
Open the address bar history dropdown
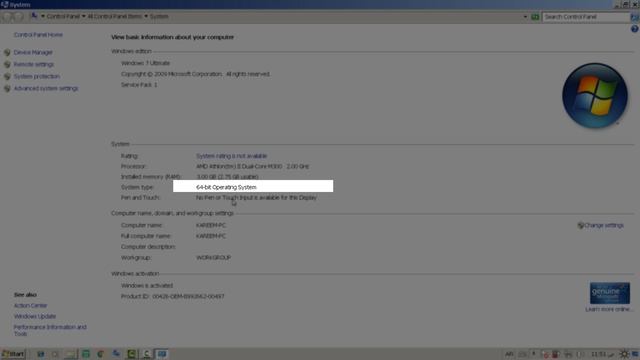525,17
